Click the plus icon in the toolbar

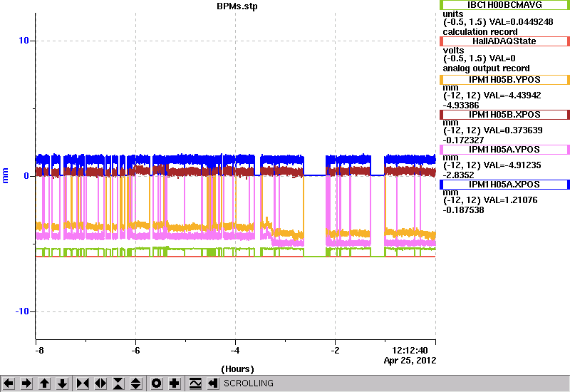coord(175,383)
